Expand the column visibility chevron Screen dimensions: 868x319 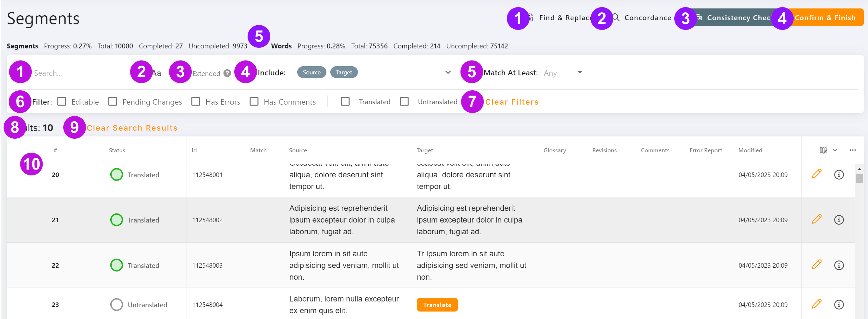[835, 150]
